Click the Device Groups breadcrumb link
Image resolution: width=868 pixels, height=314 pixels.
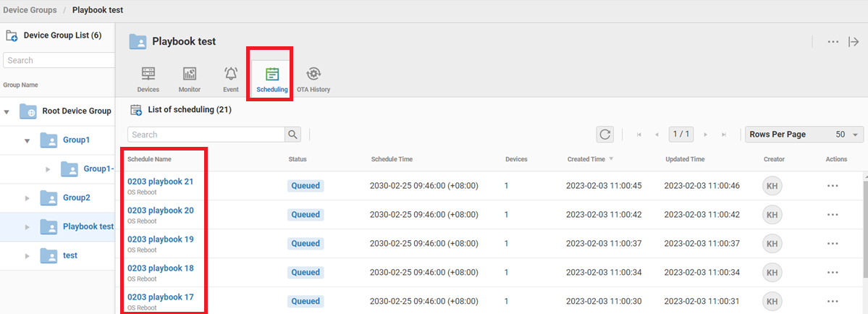[30, 11]
